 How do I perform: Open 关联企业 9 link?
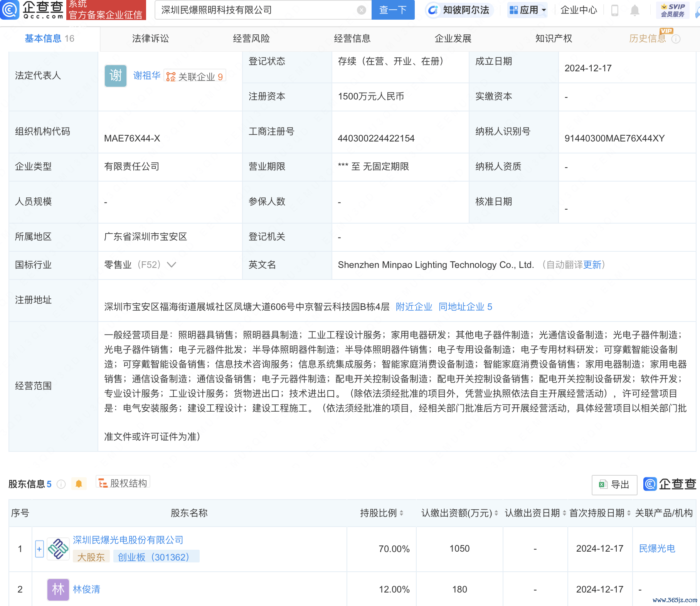(x=195, y=76)
